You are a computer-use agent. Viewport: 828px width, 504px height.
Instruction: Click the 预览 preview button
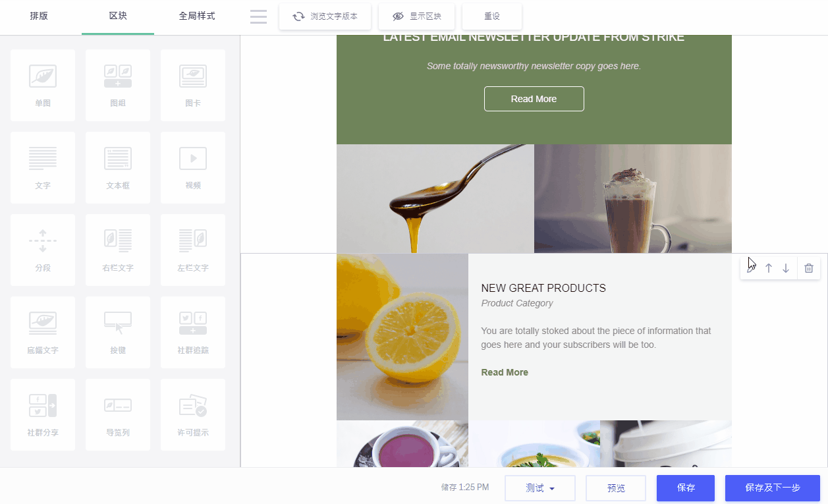coord(616,488)
